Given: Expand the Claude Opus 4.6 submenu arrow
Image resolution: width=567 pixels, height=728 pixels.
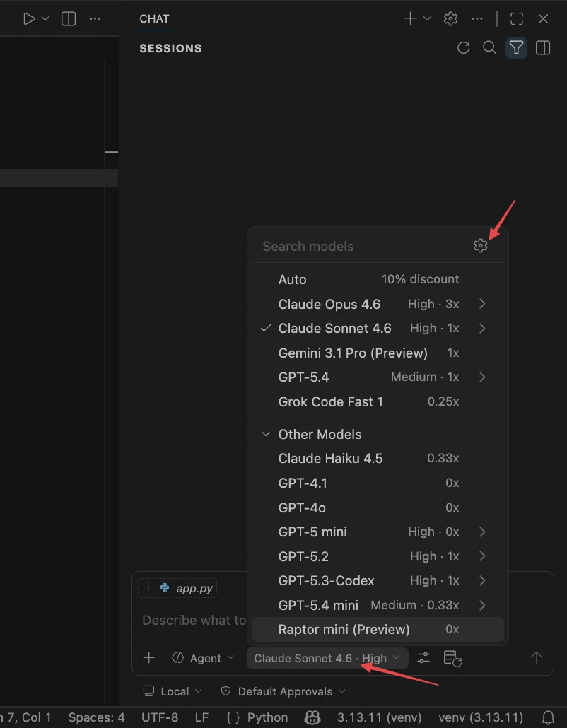Looking at the screenshot, I should [482, 304].
